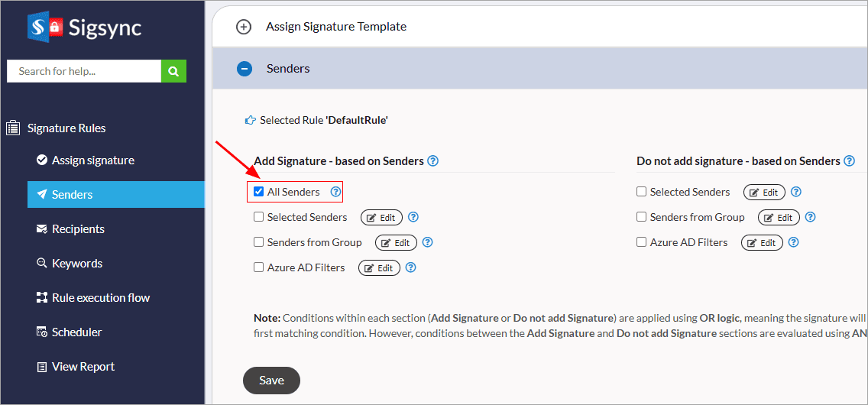
Task: Click the Save button
Action: click(x=271, y=381)
